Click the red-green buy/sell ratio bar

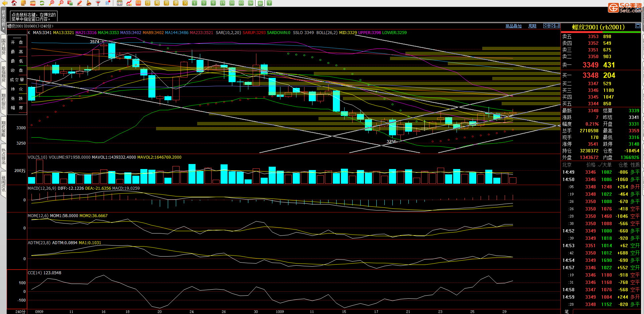(601, 32)
